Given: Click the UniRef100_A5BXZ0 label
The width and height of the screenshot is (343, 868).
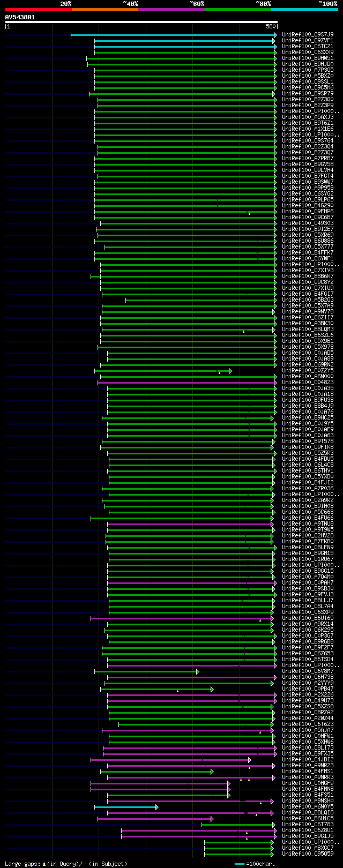Looking at the screenshot, I should click(308, 76).
